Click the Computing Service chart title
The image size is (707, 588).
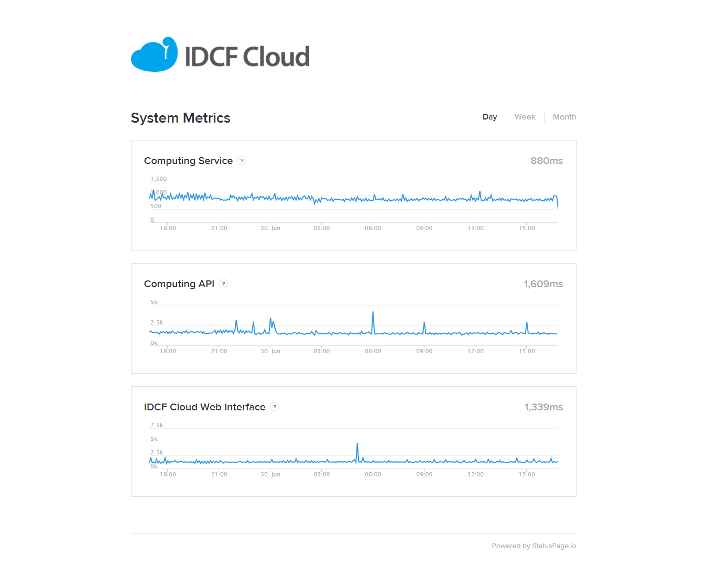pos(188,161)
